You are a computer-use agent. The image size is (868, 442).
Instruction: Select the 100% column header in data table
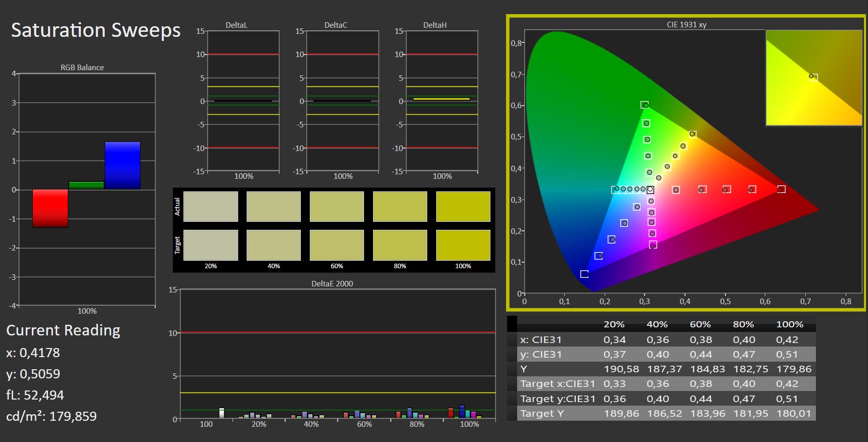(x=789, y=324)
